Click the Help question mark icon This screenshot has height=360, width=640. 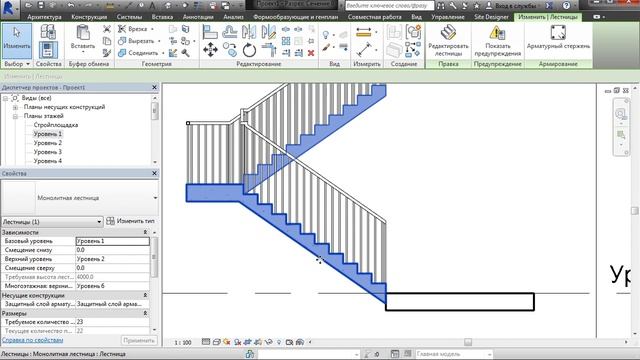[x=566, y=5]
